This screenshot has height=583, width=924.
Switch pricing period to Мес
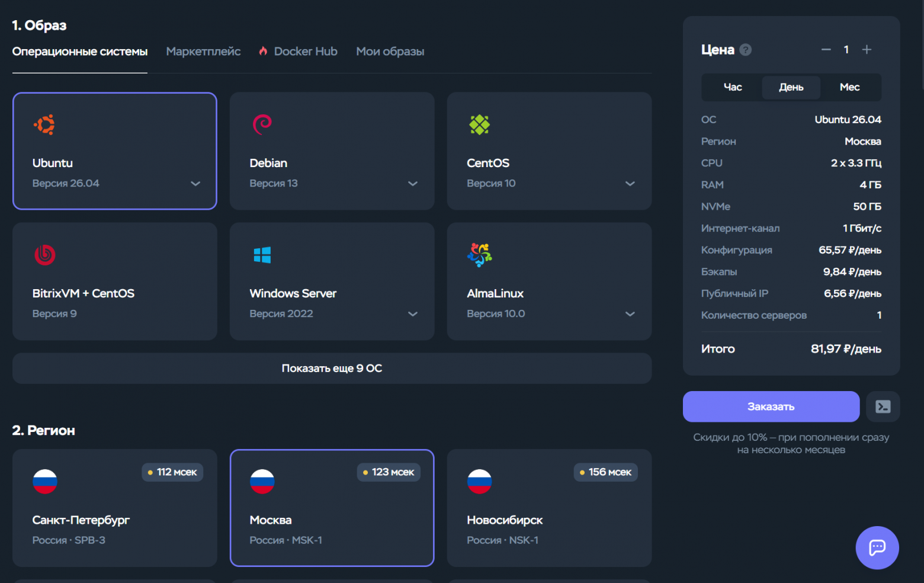pos(849,87)
